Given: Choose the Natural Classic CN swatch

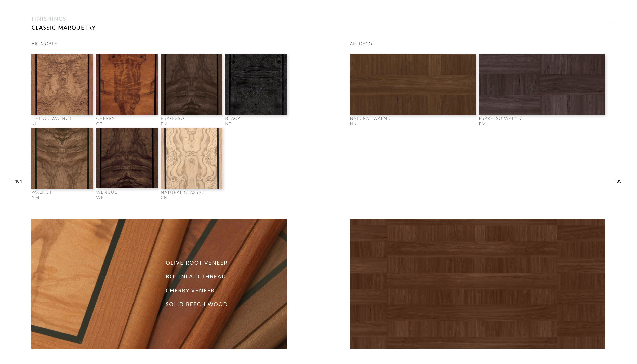Looking at the screenshot, I should (191, 158).
